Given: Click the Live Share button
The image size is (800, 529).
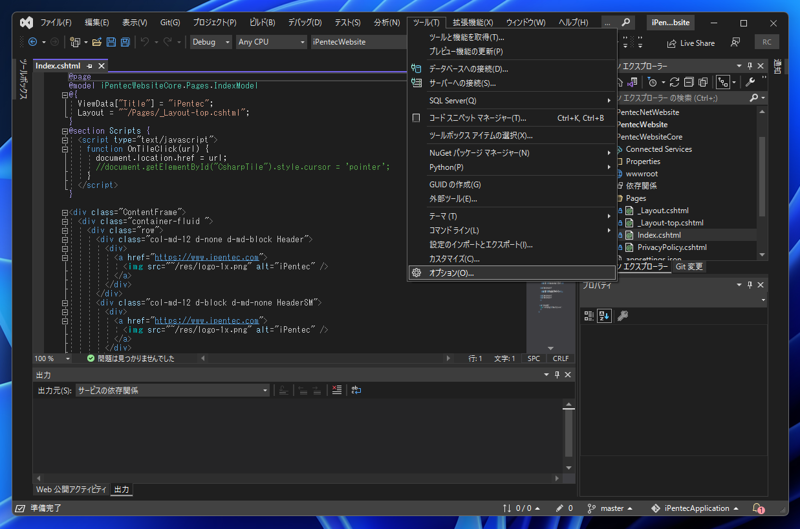Looking at the screenshot, I should tap(691, 43).
